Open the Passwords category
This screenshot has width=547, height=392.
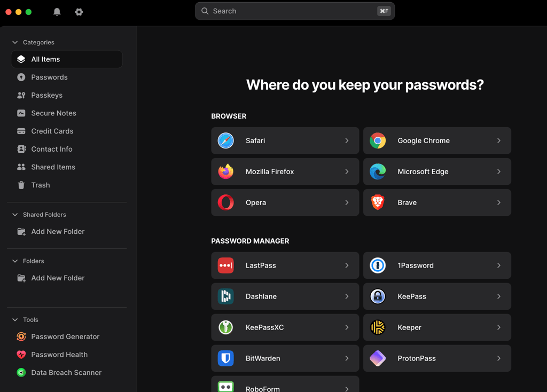[x=67, y=77]
